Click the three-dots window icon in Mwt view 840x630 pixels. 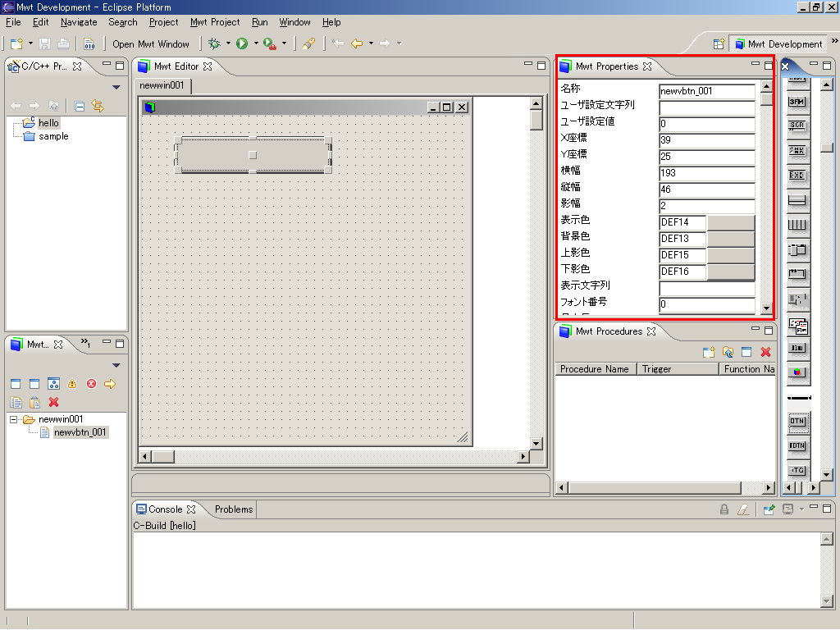click(x=53, y=384)
